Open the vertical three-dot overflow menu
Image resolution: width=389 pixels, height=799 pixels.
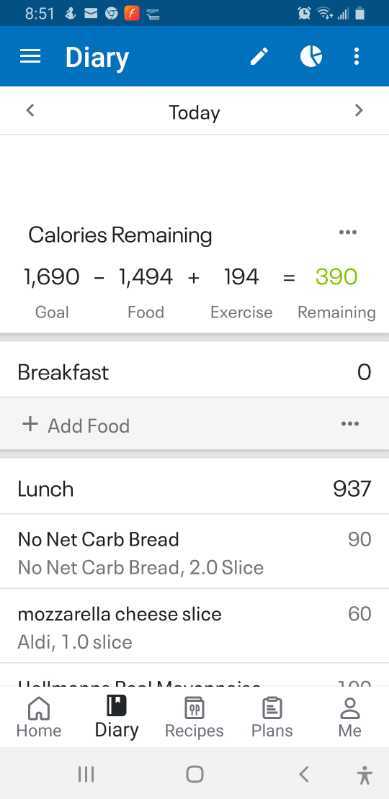356,57
